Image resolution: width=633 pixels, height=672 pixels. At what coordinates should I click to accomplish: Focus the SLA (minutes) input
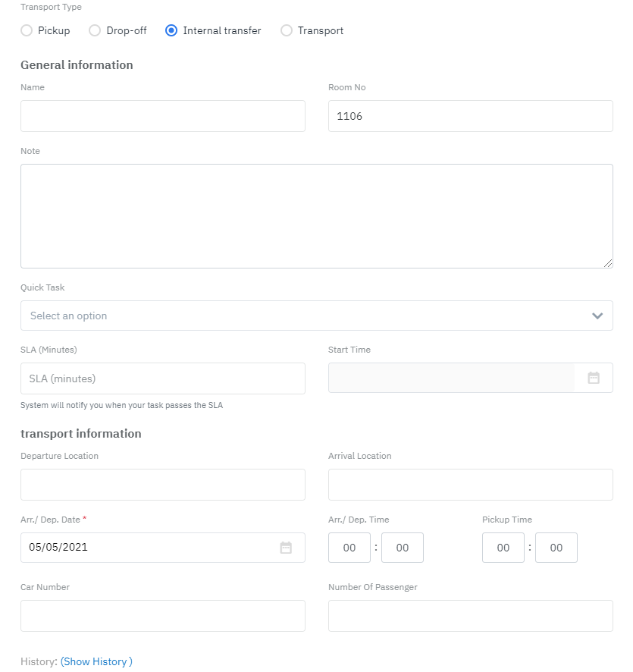pyautogui.click(x=162, y=378)
